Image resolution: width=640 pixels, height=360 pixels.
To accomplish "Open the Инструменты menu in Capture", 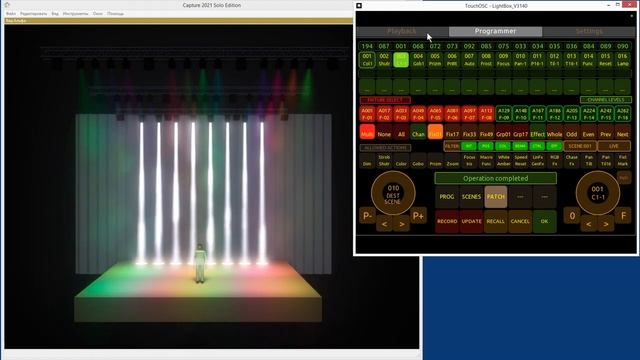I will [76, 13].
